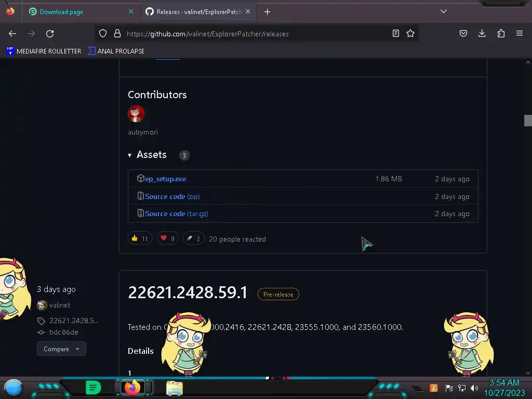
Task: Close the Download page tab
Action: coord(130,11)
